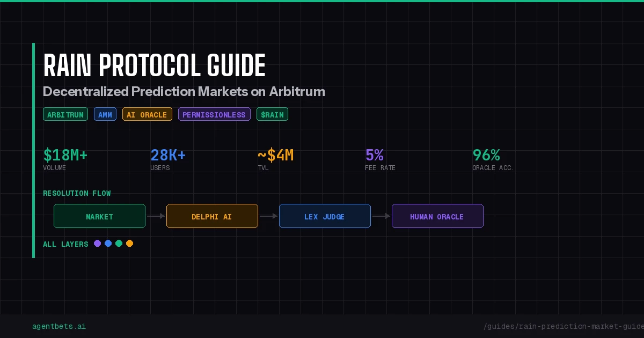Image resolution: width=644 pixels, height=338 pixels.
Task: Click the purple layer dot beside ALL LAYERS
Action: pos(98,243)
